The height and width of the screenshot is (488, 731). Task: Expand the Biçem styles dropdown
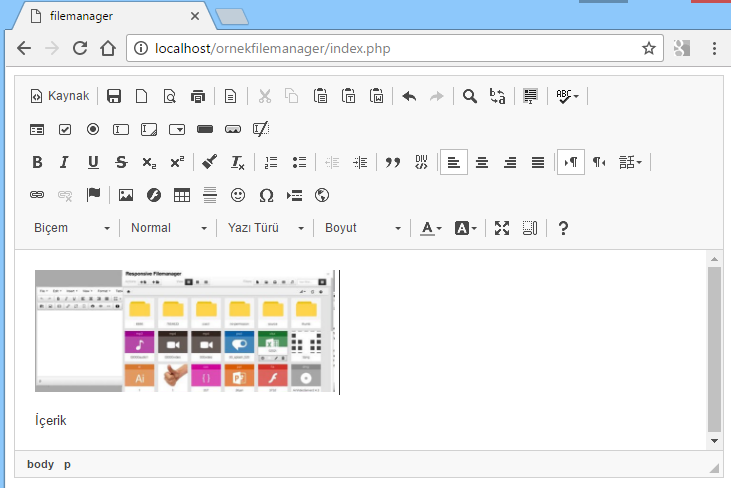(x=72, y=228)
